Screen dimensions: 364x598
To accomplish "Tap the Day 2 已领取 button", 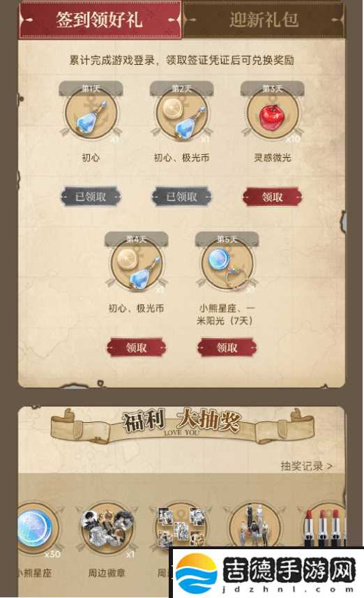I will coord(182,197).
